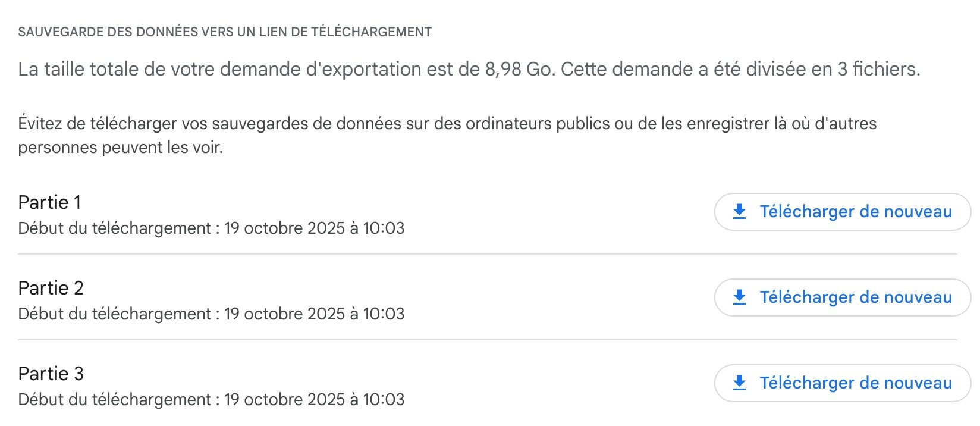This screenshot has width=980, height=426.
Task: Click the divider line below Partie 1
Action: (x=488, y=254)
